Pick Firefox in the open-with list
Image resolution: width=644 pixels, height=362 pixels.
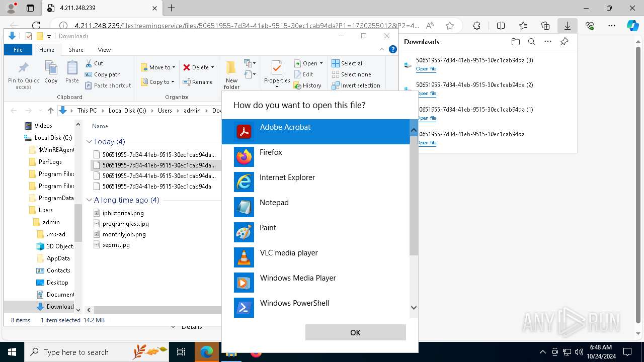315,157
